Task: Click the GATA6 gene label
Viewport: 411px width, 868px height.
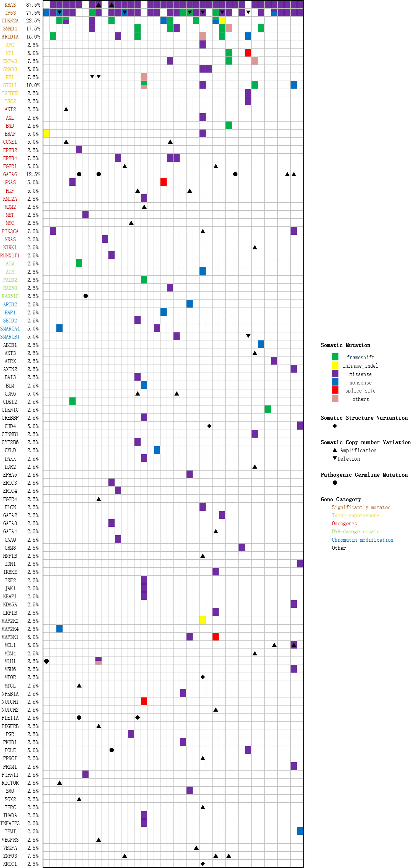Action: pos(10,174)
